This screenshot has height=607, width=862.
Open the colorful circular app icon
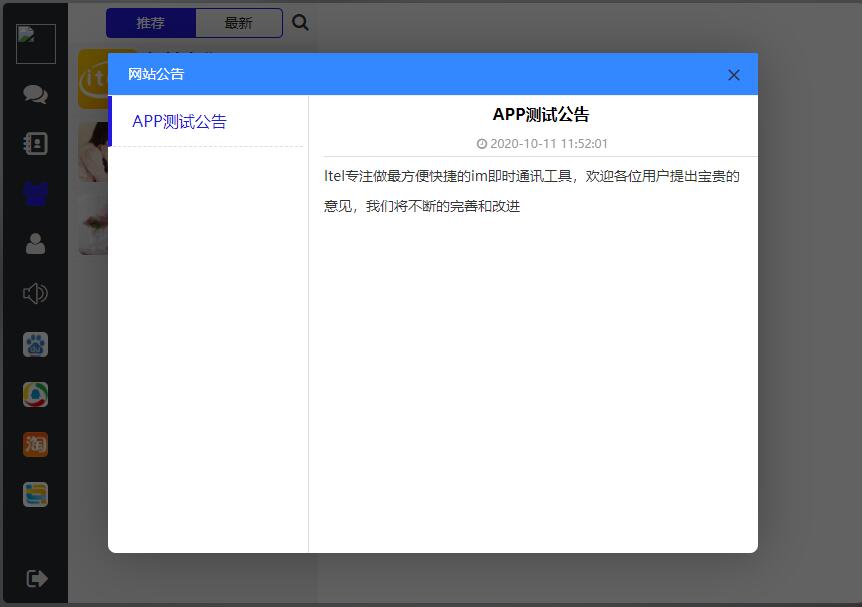tap(35, 395)
